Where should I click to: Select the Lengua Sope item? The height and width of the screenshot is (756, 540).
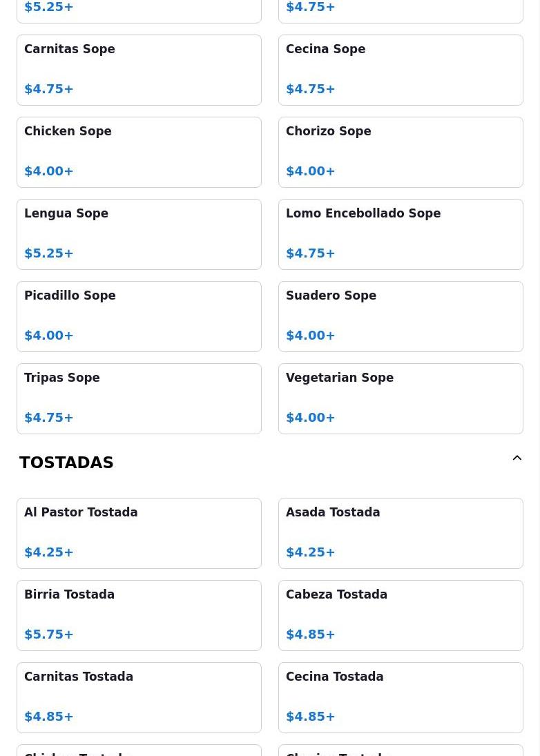(x=139, y=234)
